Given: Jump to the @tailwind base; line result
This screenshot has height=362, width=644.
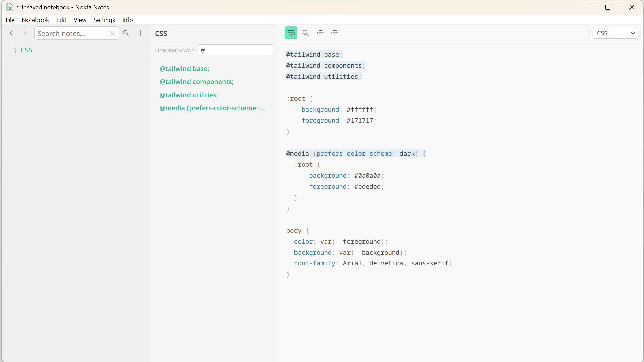Looking at the screenshot, I should click(184, 69).
